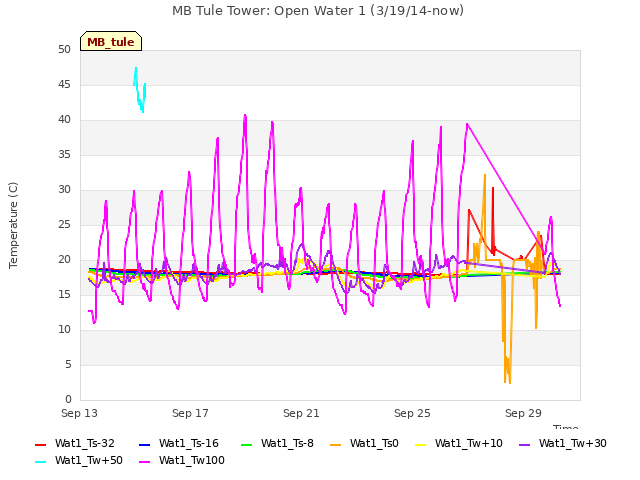Click the 35 y-axis tick label
Screen dimensions: 640x480
[x=64, y=155]
